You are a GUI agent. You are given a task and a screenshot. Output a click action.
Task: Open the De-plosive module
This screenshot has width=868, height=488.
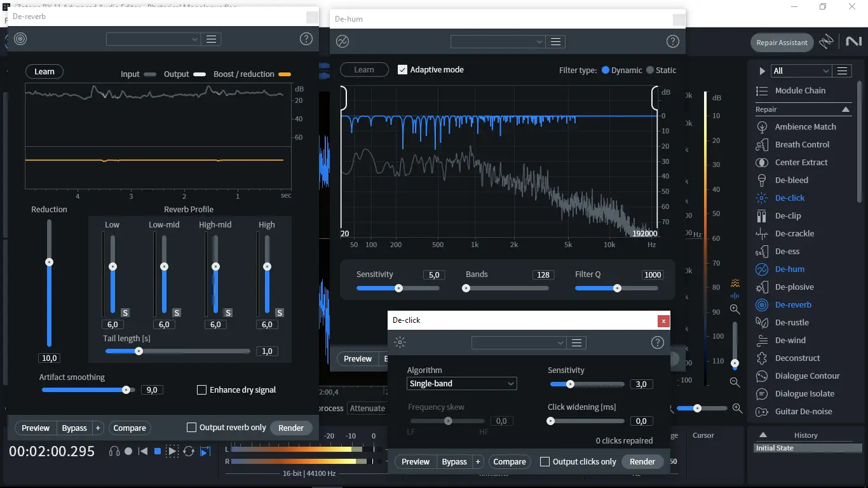785,287
